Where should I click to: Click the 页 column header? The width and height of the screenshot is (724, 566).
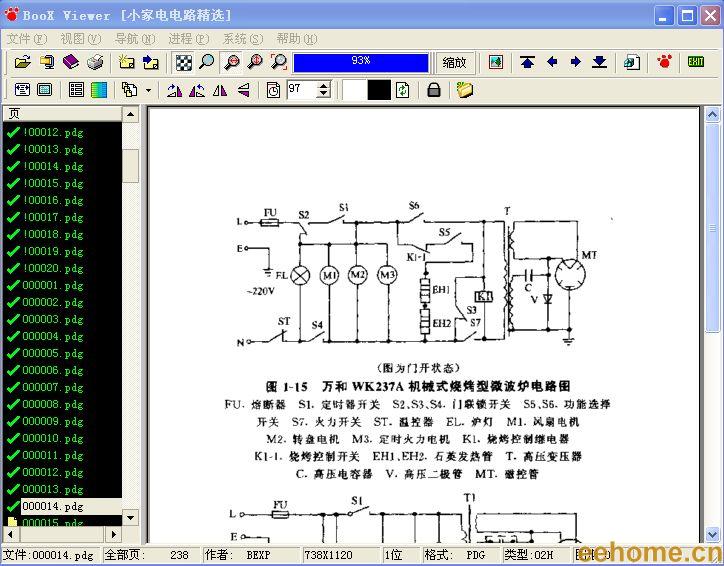click(x=62, y=114)
